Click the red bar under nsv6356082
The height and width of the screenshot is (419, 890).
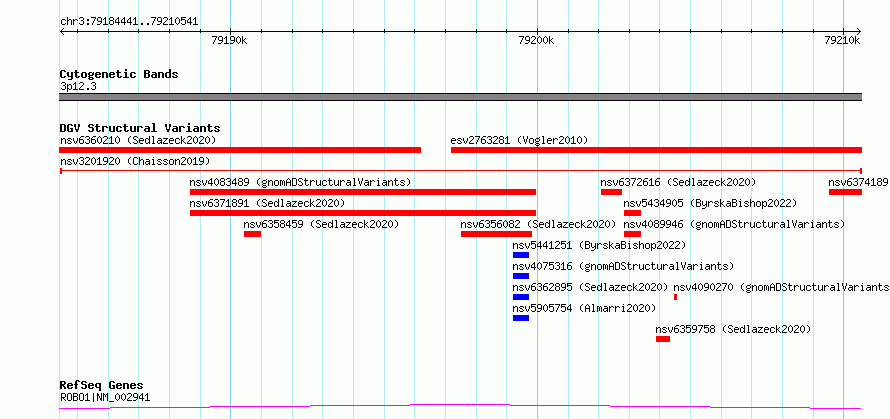point(496,234)
